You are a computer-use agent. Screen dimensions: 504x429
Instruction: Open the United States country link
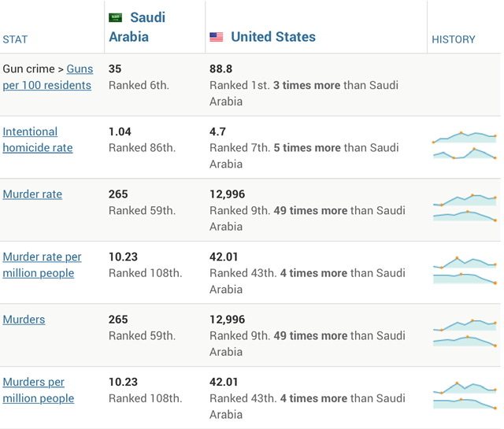273,37
